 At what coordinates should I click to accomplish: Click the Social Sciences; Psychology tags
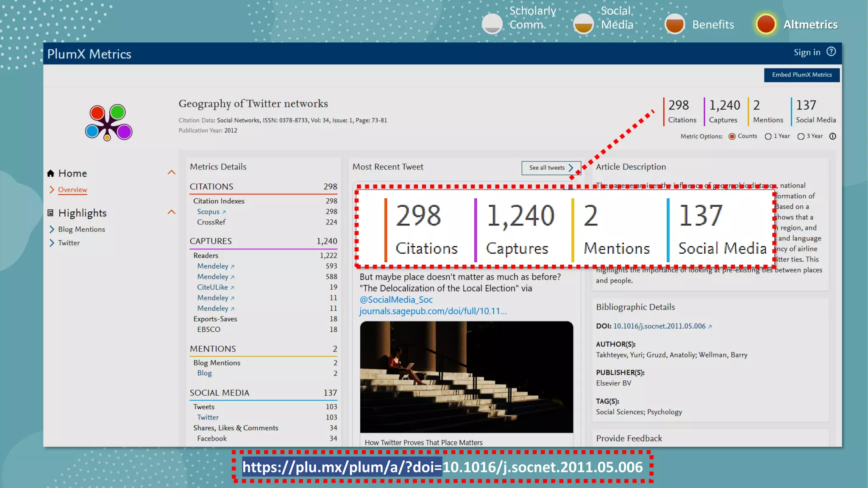coord(639,412)
